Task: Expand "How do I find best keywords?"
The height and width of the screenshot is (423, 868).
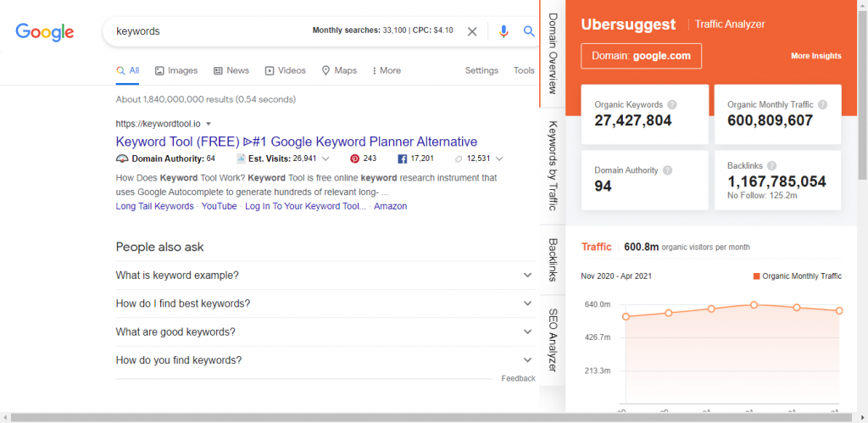Action: coord(325,303)
